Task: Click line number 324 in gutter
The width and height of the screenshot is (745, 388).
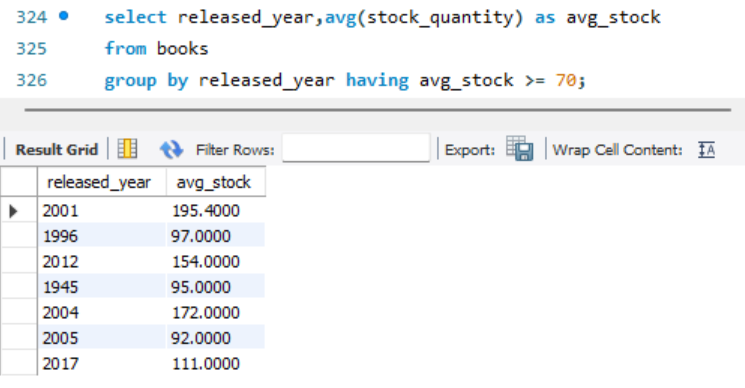Action: pyautogui.click(x=32, y=18)
